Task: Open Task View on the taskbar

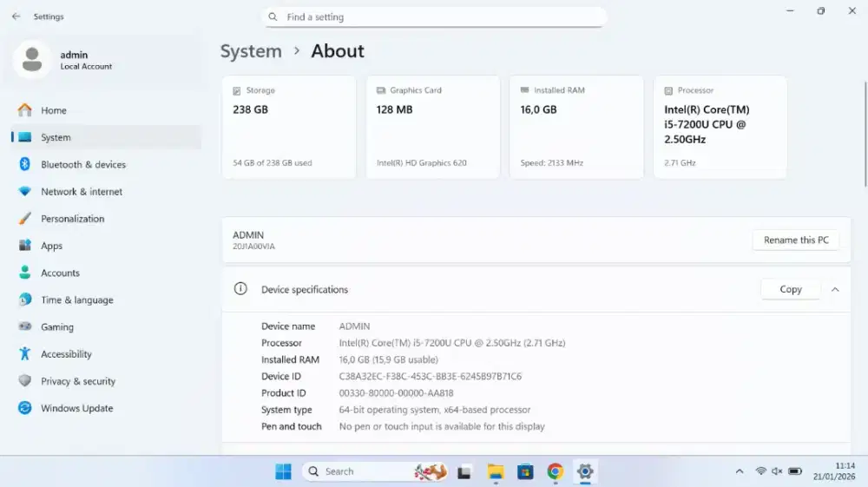Action: point(464,472)
